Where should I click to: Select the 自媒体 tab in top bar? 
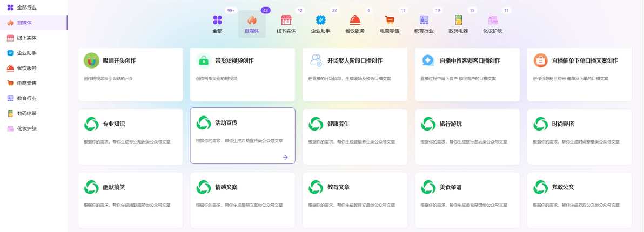click(252, 24)
